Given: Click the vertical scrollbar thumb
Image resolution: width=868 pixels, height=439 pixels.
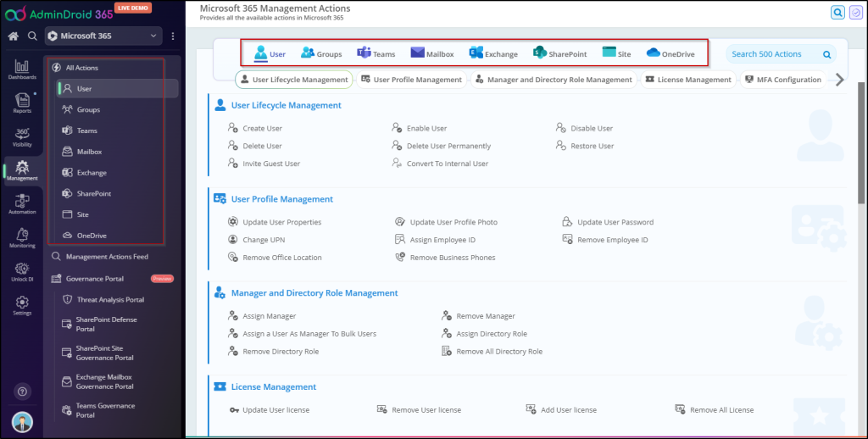Looking at the screenshot, I should 861,143.
